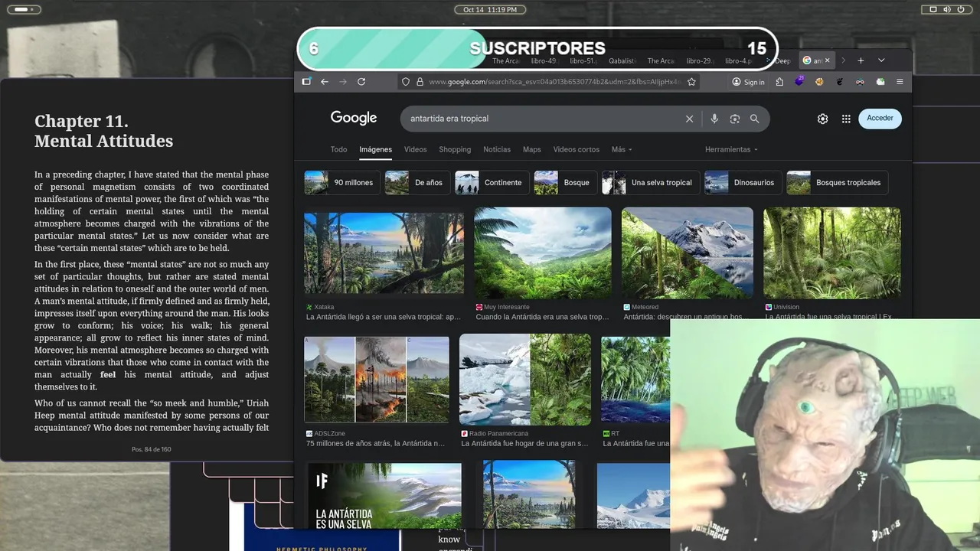
Task: Open the power icon in top bar
Action: (x=962, y=9)
